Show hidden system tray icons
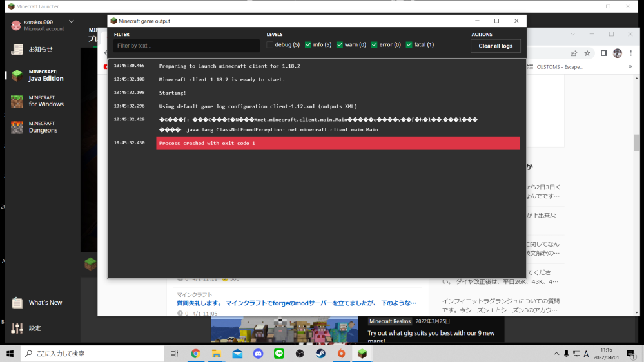 [x=556, y=354]
